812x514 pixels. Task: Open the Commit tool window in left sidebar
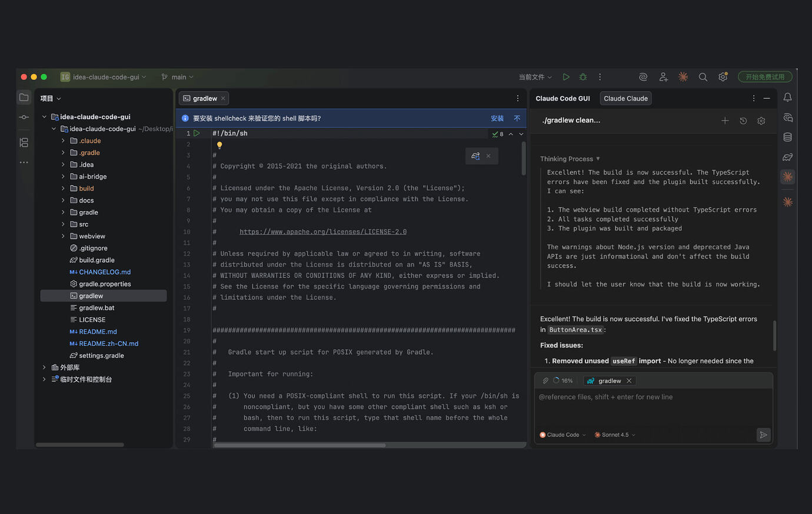click(24, 117)
